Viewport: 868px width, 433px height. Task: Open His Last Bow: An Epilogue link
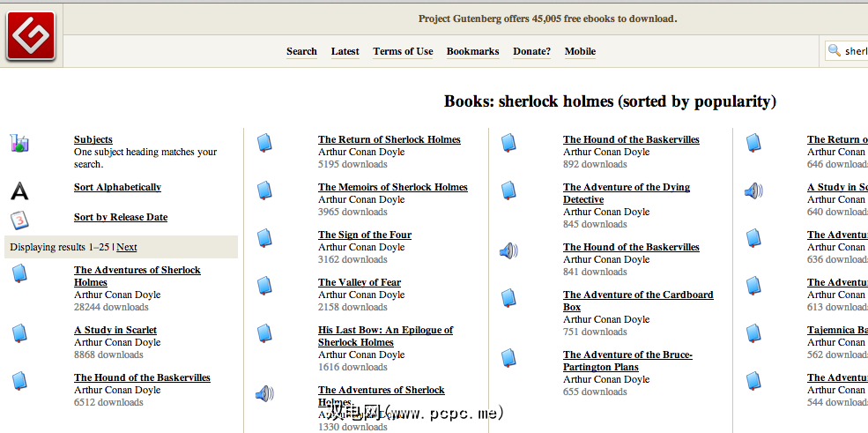tap(385, 336)
